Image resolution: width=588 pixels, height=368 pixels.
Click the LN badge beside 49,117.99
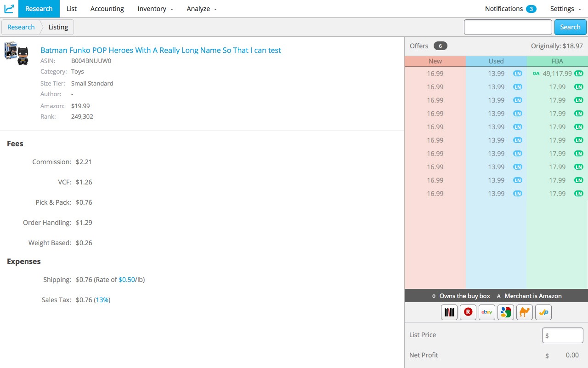coord(579,74)
